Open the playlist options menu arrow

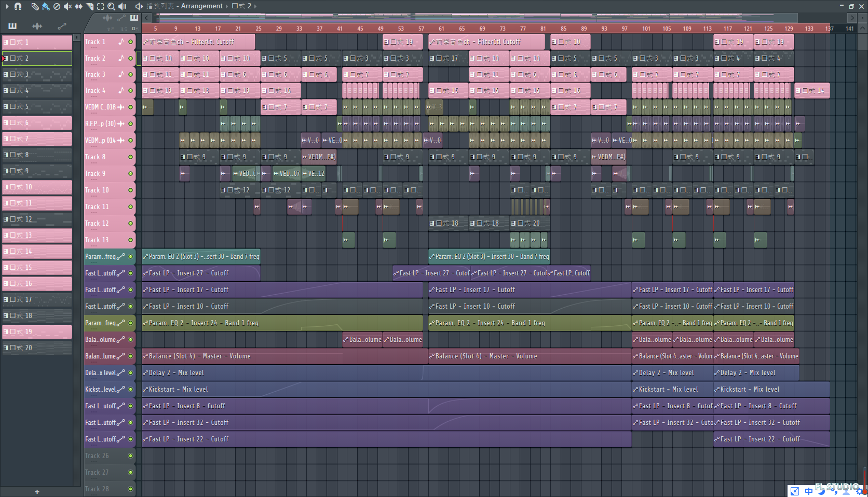point(7,6)
